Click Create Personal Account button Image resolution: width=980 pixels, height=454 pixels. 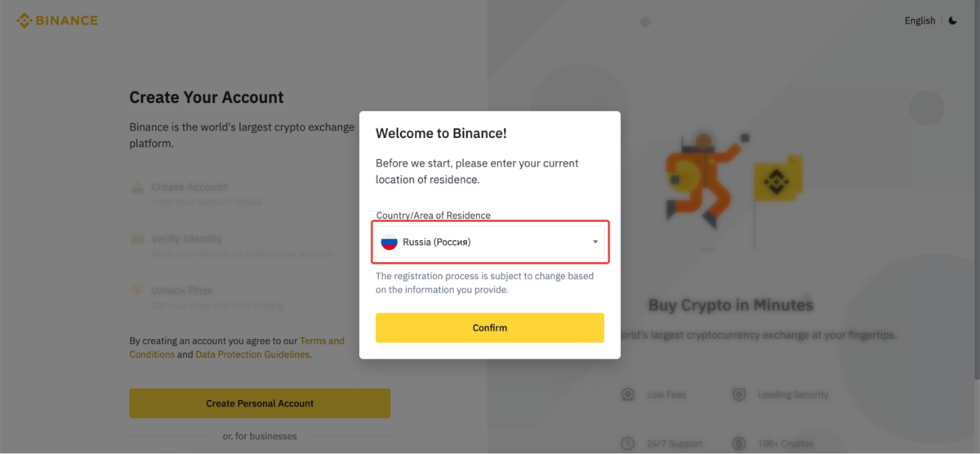point(260,403)
